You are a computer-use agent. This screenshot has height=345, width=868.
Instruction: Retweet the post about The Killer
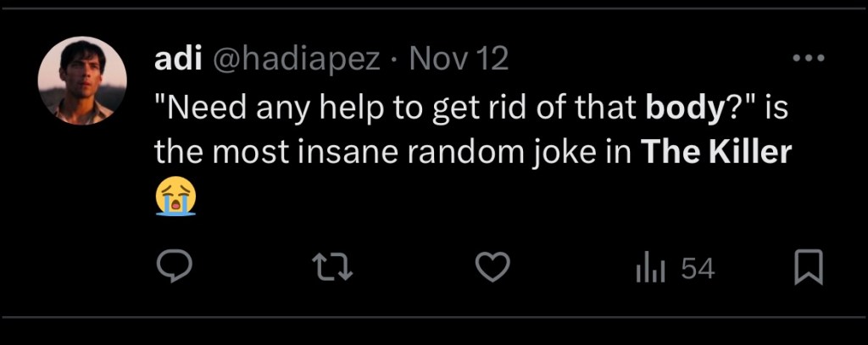(332, 269)
